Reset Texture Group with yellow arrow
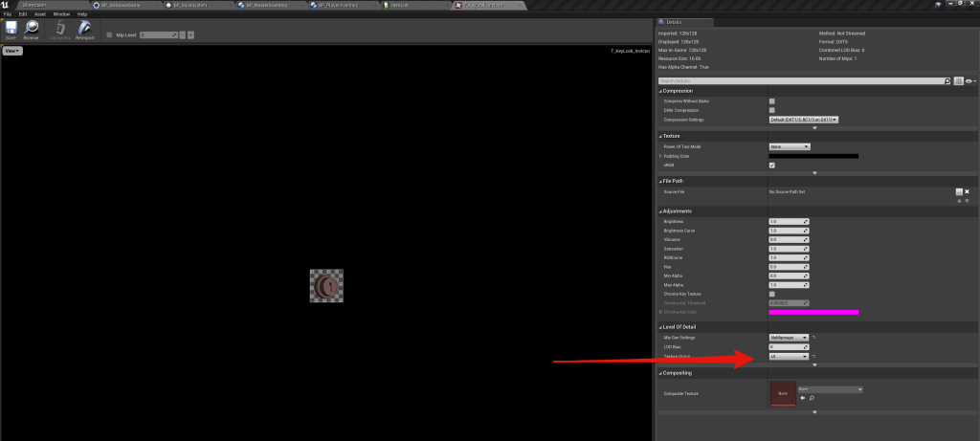Viewport: 980px width, 441px height. (x=814, y=357)
